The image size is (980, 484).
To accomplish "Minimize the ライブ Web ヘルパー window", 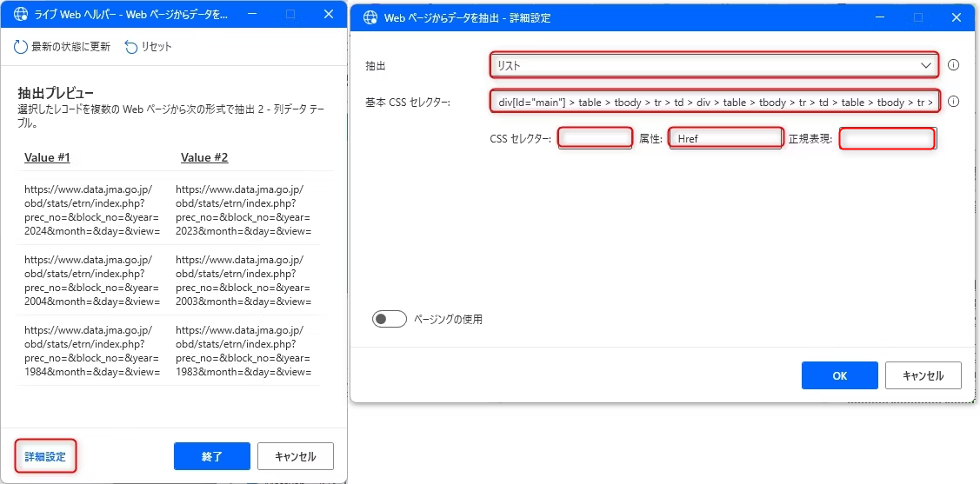I will [x=253, y=14].
